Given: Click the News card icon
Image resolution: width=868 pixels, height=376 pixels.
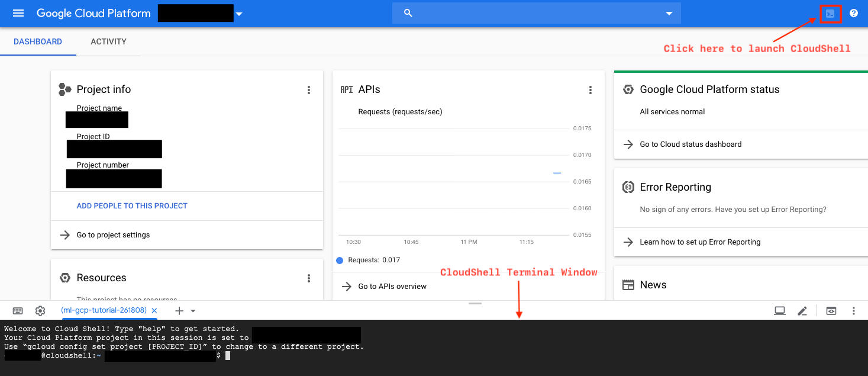Looking at the screenshot, I should [628, 285].
